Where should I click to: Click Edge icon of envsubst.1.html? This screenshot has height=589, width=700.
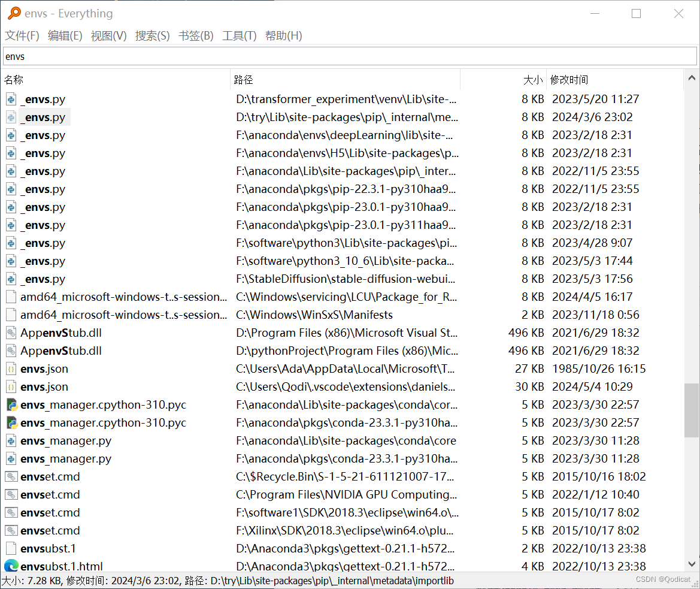tap(11, 566)
